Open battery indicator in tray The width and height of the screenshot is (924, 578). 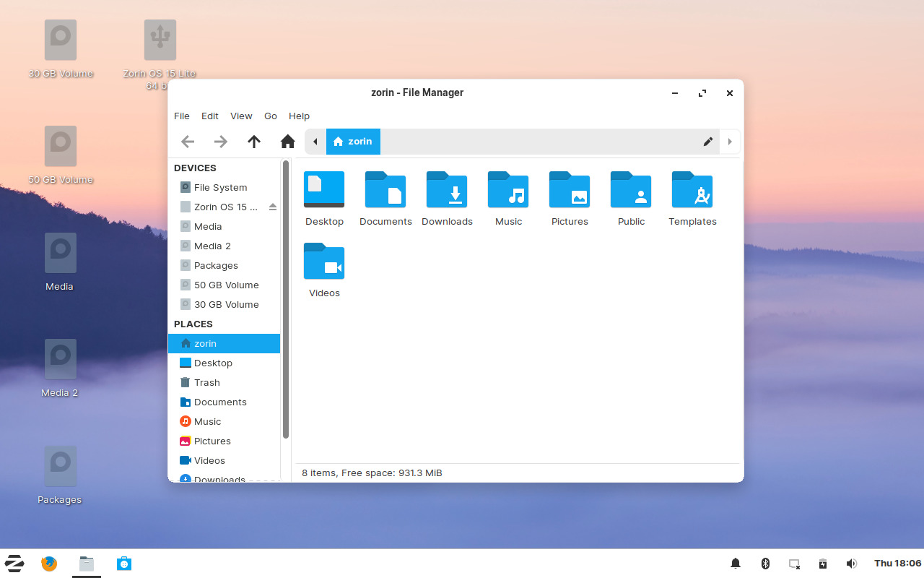(823, 564)
